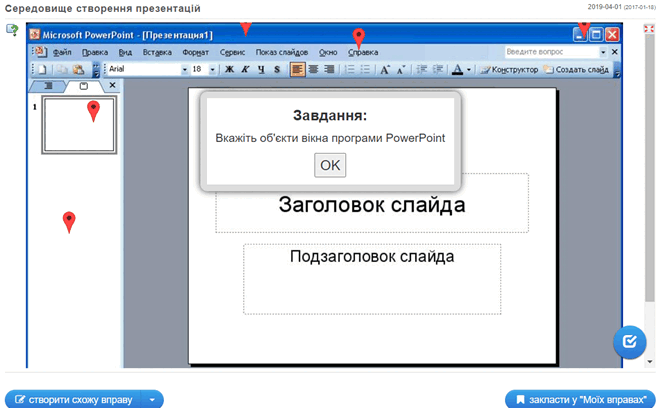Align text center
This screenshot has width=664, height=408.
(x=313, y=69)
